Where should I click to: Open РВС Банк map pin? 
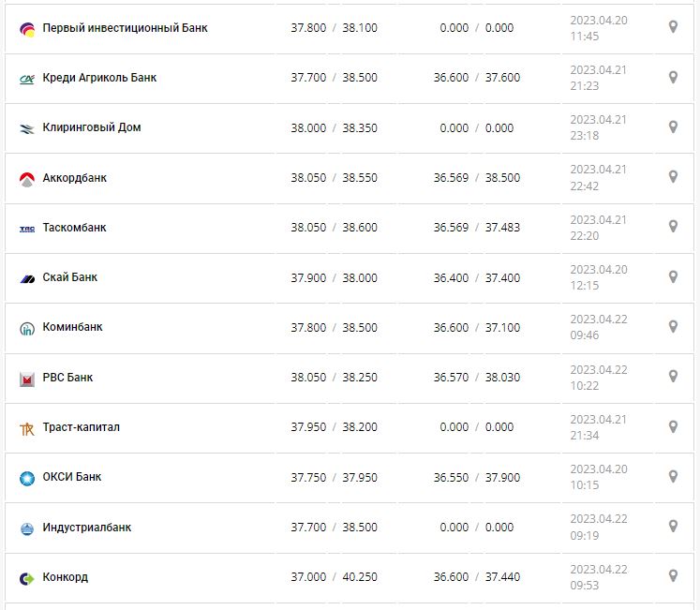673,376
